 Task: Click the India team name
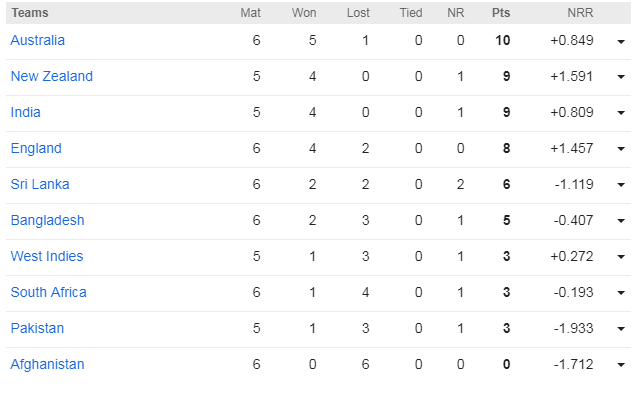[x=26, y=113]
